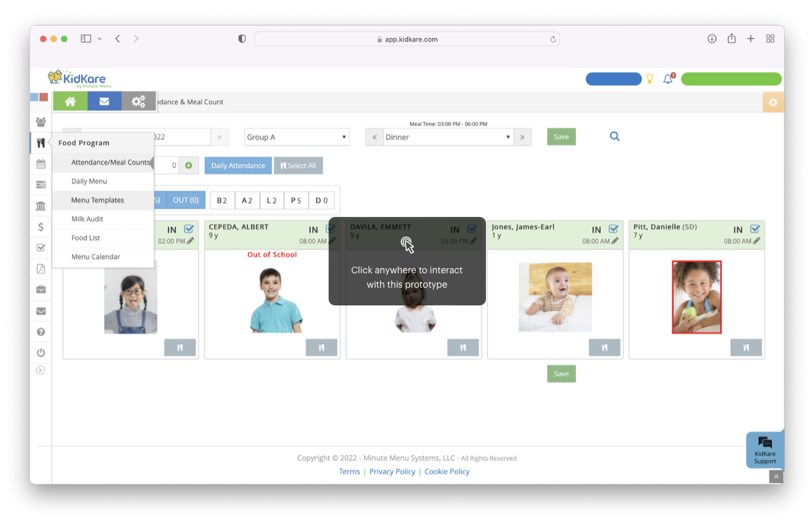Click the next date double-arrow button
The width and height of the screenshot is (812, 523).
click(219, 137)
